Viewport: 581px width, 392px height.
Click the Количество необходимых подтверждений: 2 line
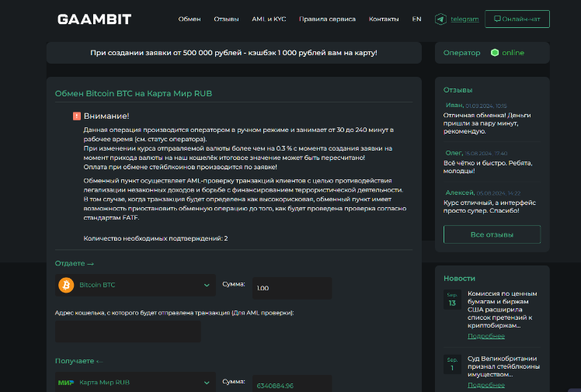(155, 238)
